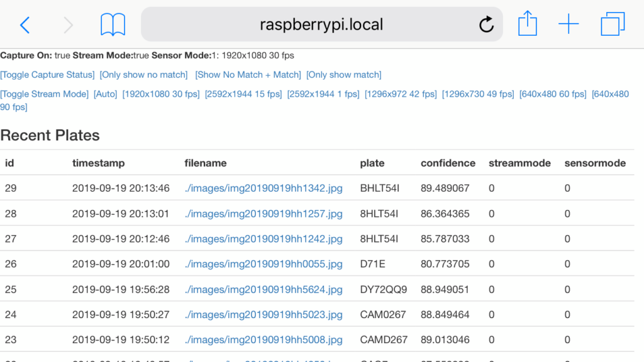Viewport: 644px width, 362px height.
Task: Tap the Safari back arrow
Action: tap(25, 25)
